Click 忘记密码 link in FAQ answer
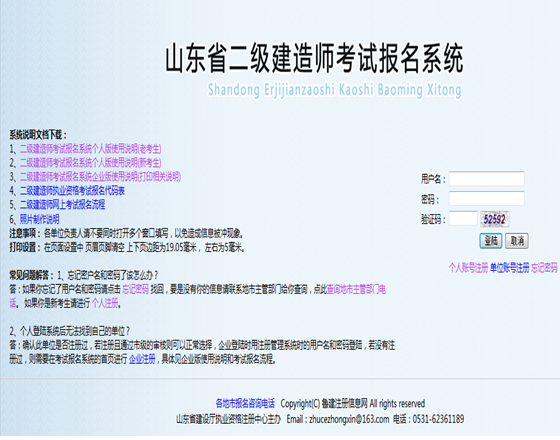Image resolution: width=560 pixels, height=440 pixels. (x=135, y=289)
